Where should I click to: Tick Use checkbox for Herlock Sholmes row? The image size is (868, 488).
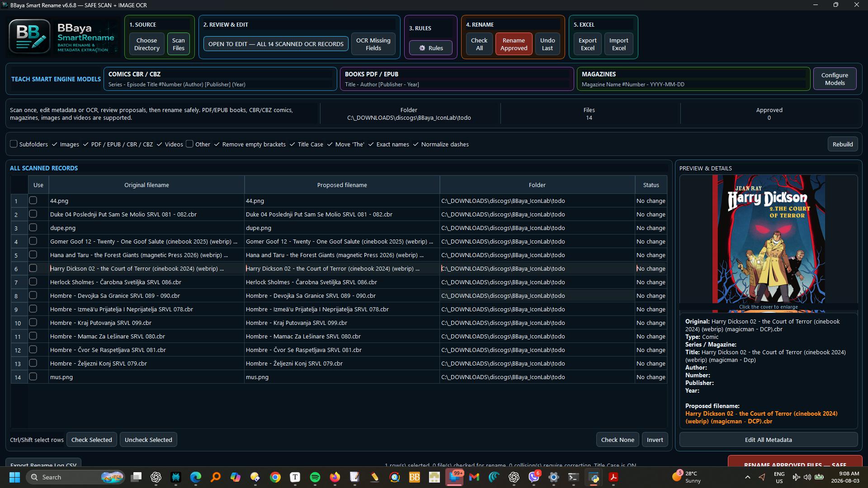(x=33, y=282)
